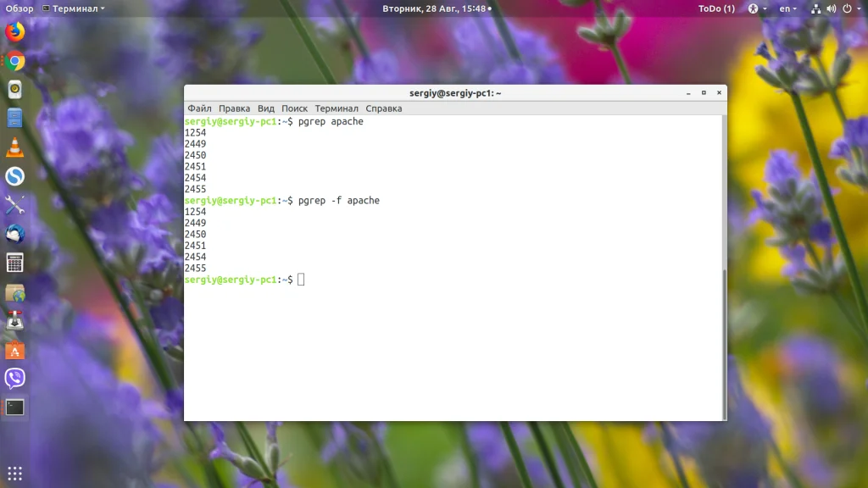
Task: Open the Files manager dock icon
Action: [15, 119]
